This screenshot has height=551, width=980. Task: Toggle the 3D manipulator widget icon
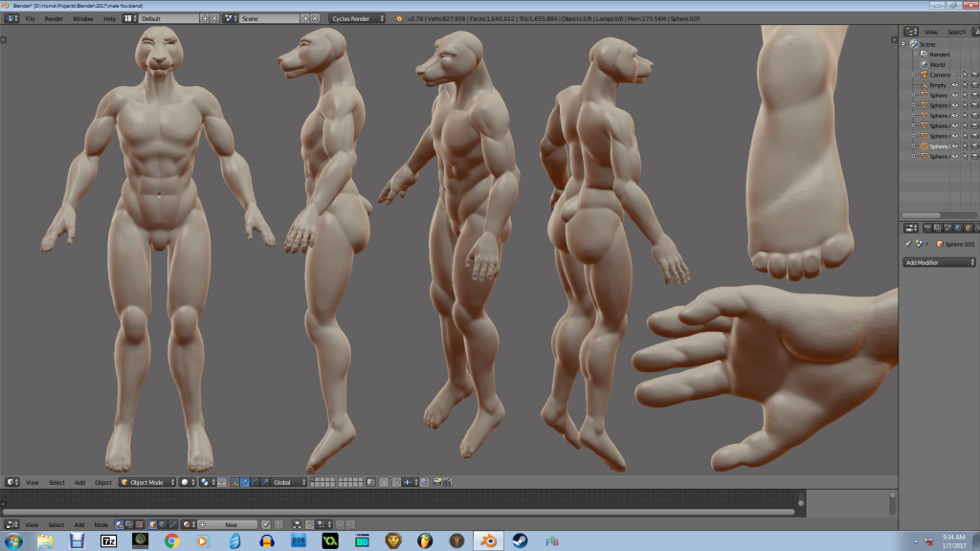coord(234,482)
